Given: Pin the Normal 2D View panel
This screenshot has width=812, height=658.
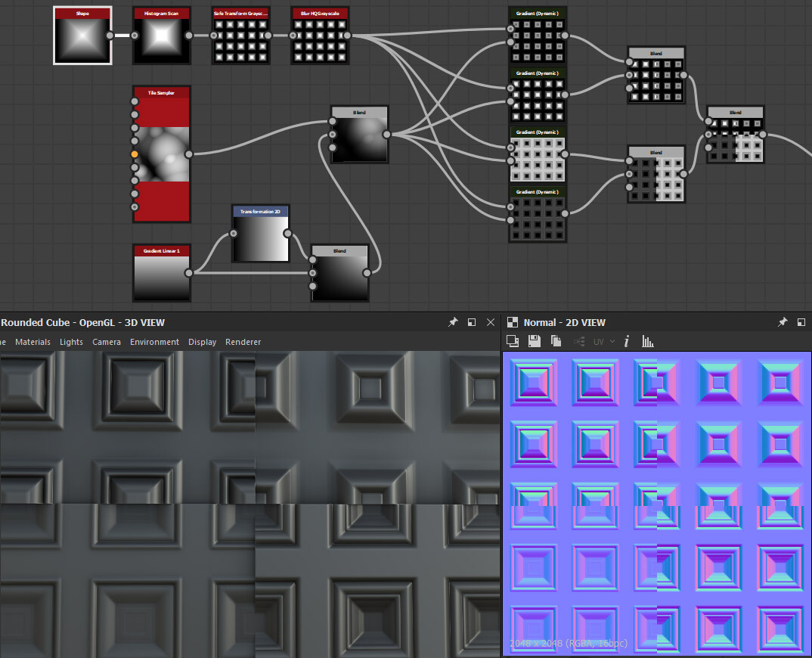Looking at the screenshot, I should pyautogui.click(x=783, y=322).
